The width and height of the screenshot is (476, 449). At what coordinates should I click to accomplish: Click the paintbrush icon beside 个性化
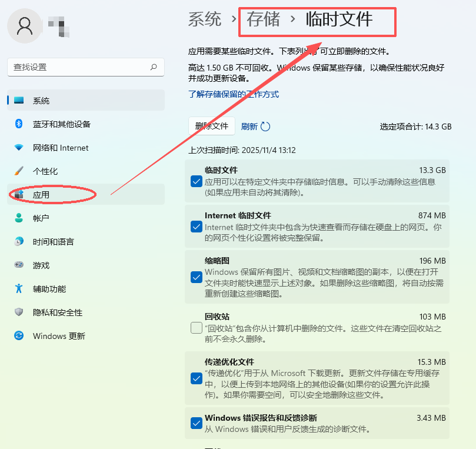pos(19,171)
